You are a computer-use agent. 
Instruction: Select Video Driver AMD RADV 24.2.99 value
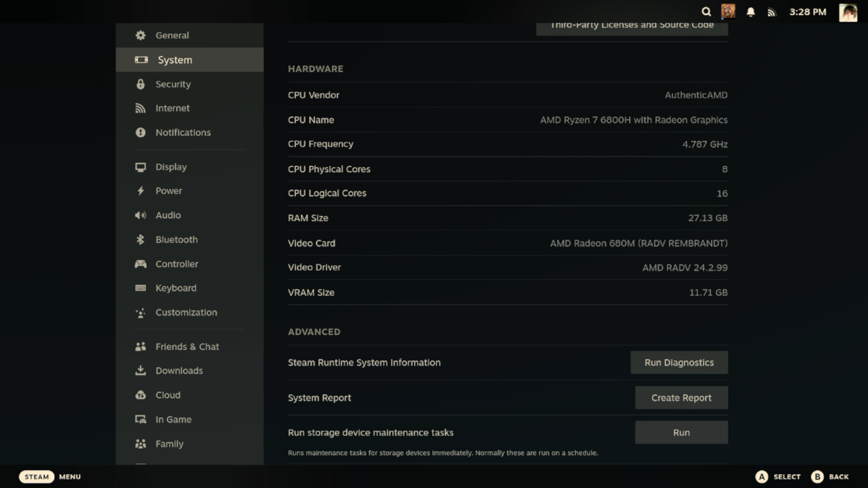685,267
